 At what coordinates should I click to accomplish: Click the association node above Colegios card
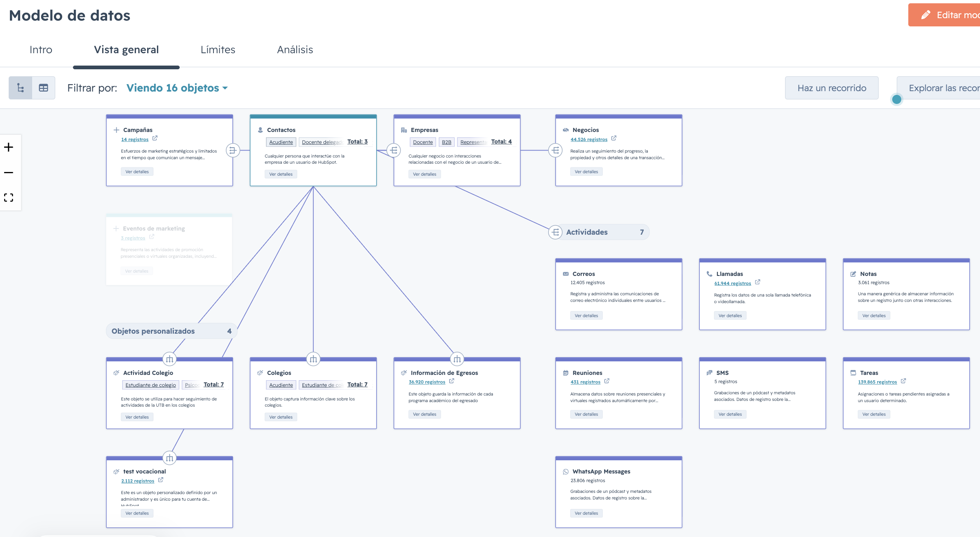click(313, 359)
